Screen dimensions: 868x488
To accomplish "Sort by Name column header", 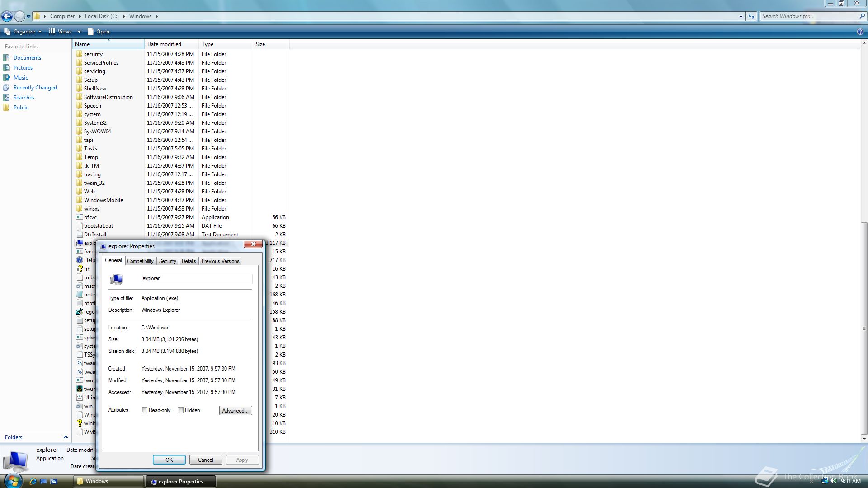I will [x=108, y=44].
